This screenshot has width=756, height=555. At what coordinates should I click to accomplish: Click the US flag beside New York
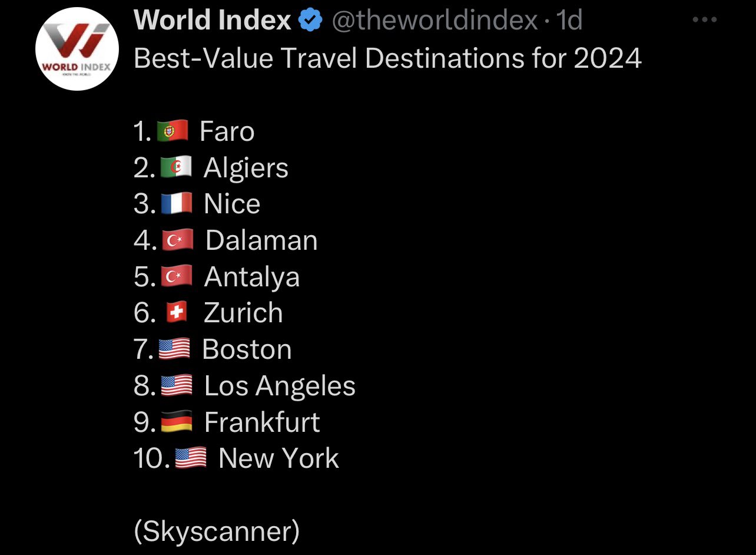tap(191, 458)
